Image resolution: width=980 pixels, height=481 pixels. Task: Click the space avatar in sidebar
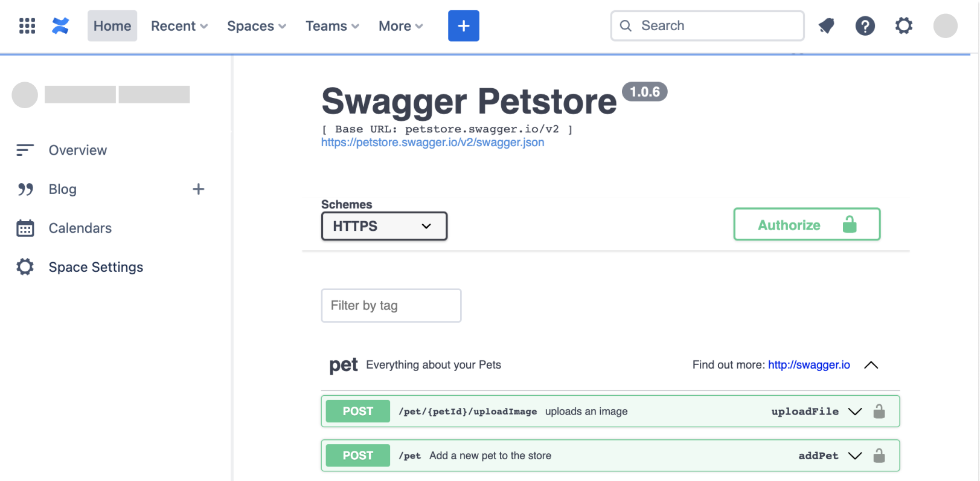click(25, 95)
